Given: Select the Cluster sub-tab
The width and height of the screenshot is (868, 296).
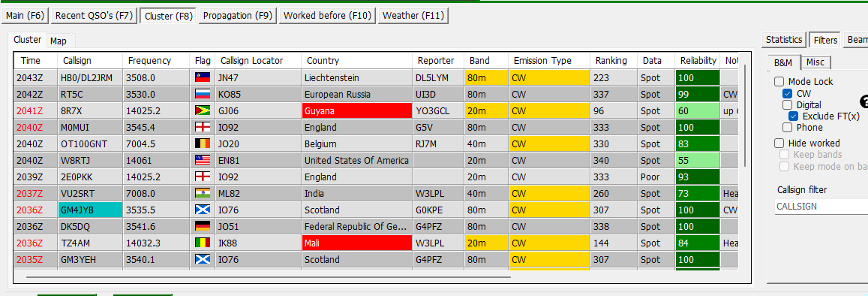Looking at the screenshot, I should pos(27,40).
